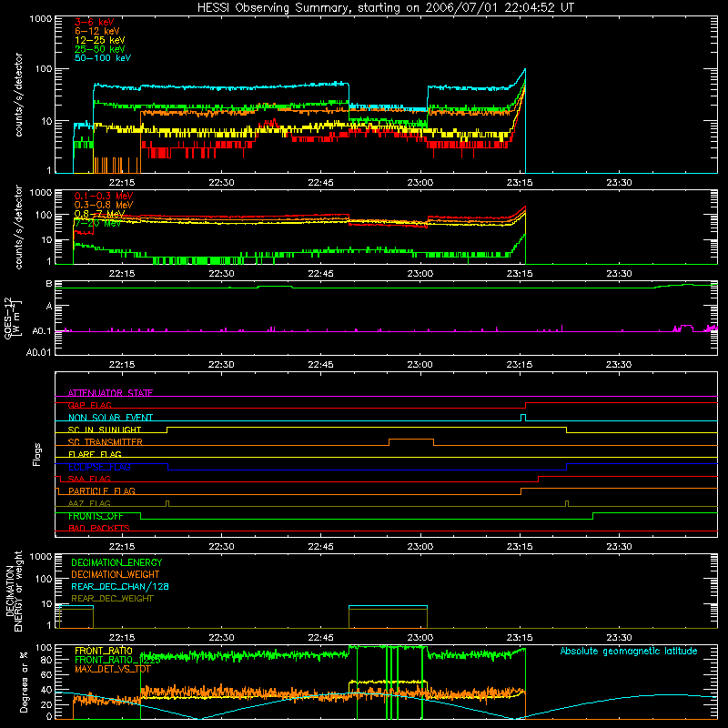Click the 'MAX_DET_VS_TOT' legend label
Screen dimensions: 728x728
pyautogui.click(x=113, y=669)
